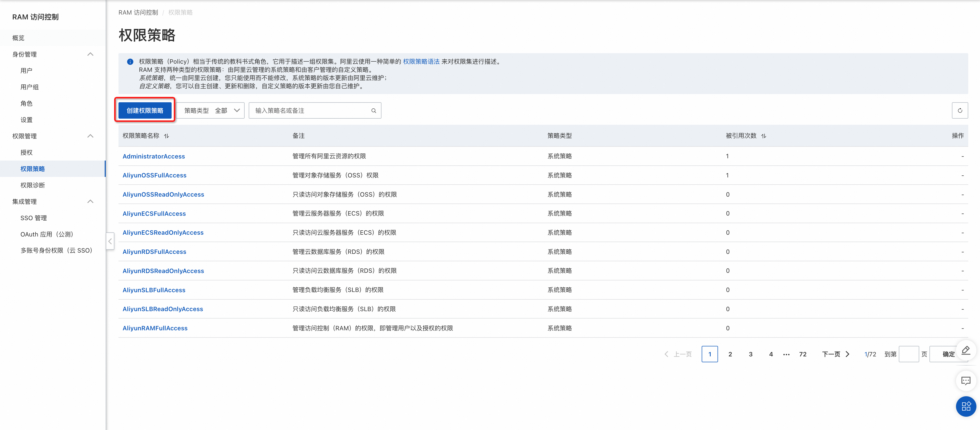The width and height of the screenshot is (980, 430).
Task: Click the search magnifier icon
Action: pos(374,111)
